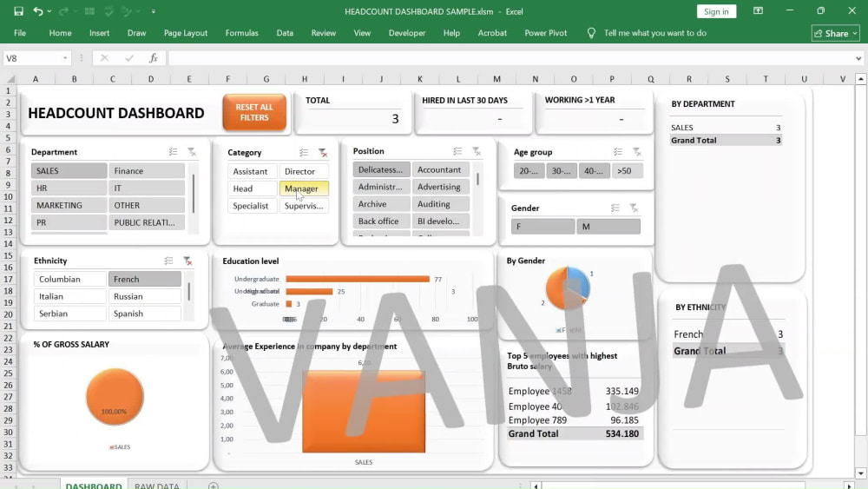868x489 pixels.
Task: Toggle multi-select on Position slicer
Action: pos(457,151)
